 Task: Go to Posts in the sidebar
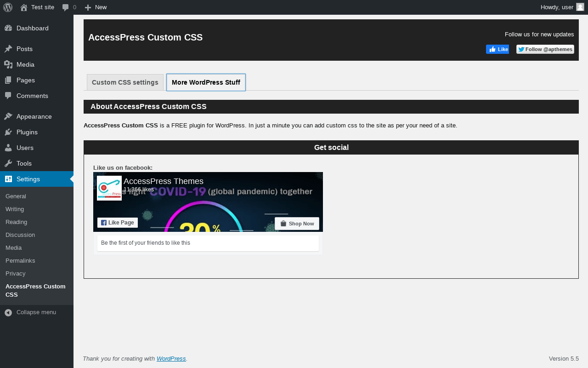pyautogui.click(x=24, y=49)
